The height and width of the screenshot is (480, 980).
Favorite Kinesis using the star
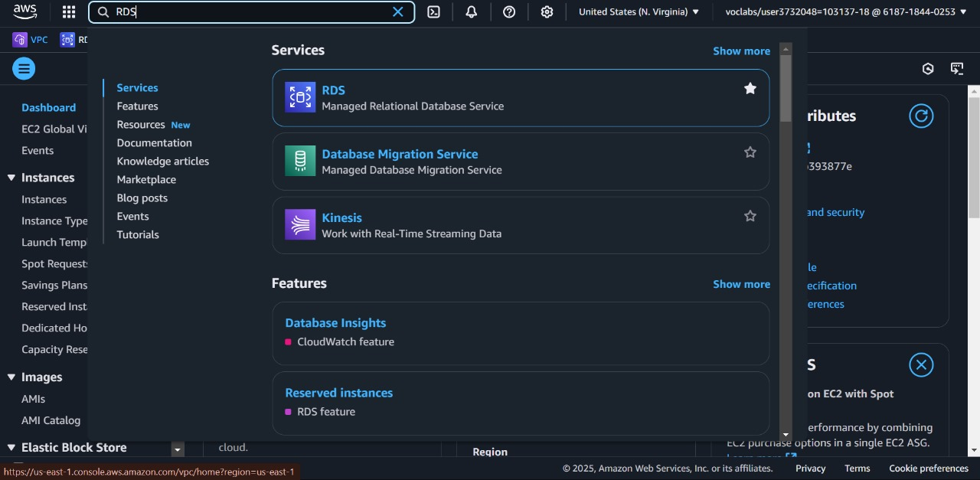click(750, 216)
